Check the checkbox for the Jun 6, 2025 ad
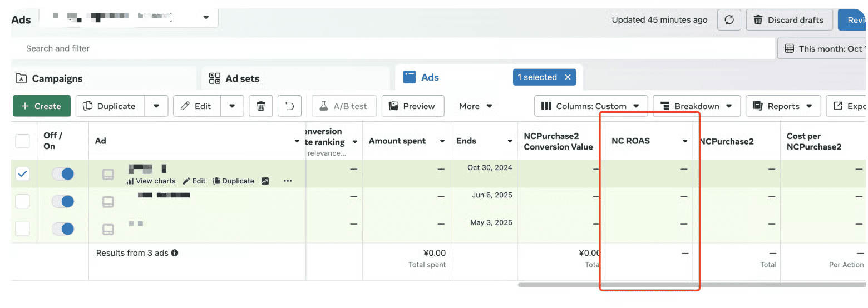Viewport: 868px width, 308px height. point(22,201)
